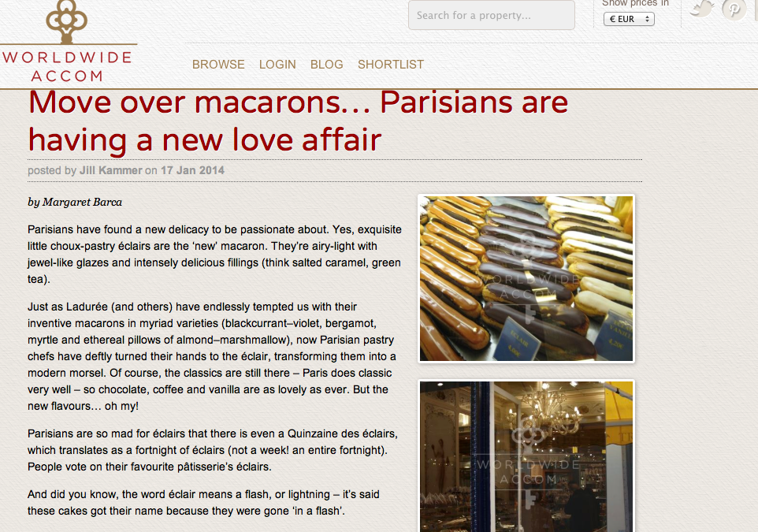758x532 pixels.
Task: Click the first paragraph about choux-pastry éclairs
Action: coord(214,255)
